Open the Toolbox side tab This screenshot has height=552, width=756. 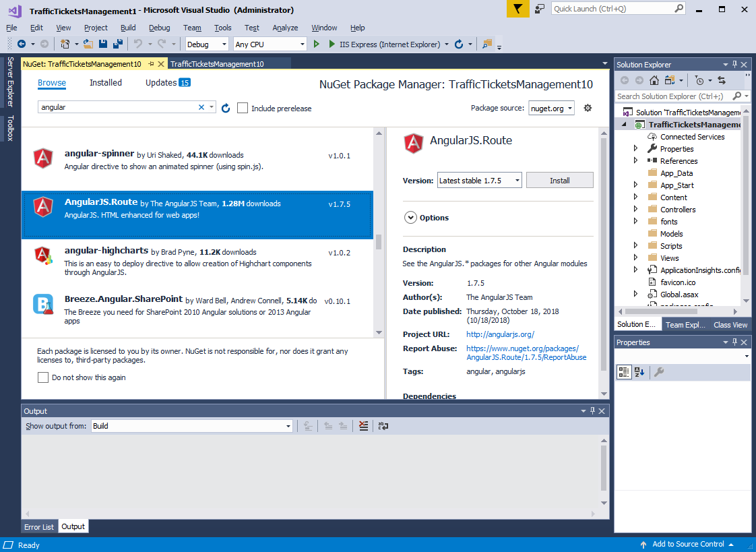pos(10,128)
